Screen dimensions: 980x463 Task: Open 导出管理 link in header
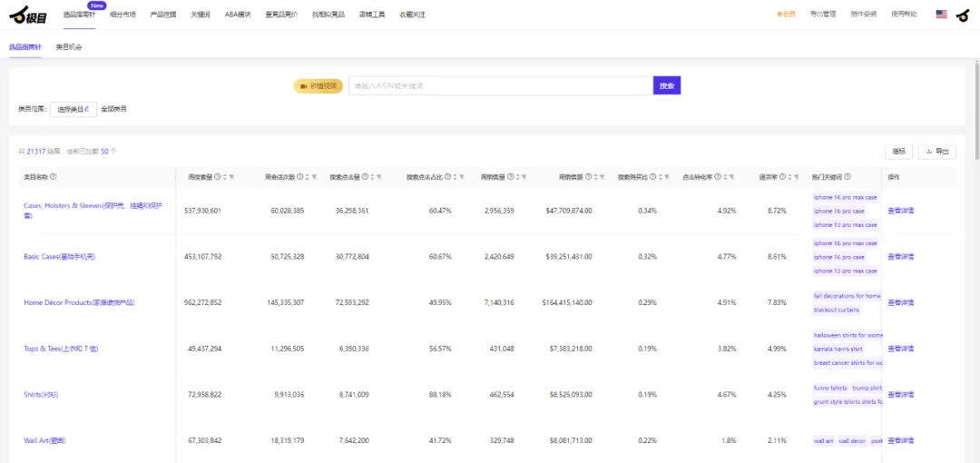click(x=822, y=15)
